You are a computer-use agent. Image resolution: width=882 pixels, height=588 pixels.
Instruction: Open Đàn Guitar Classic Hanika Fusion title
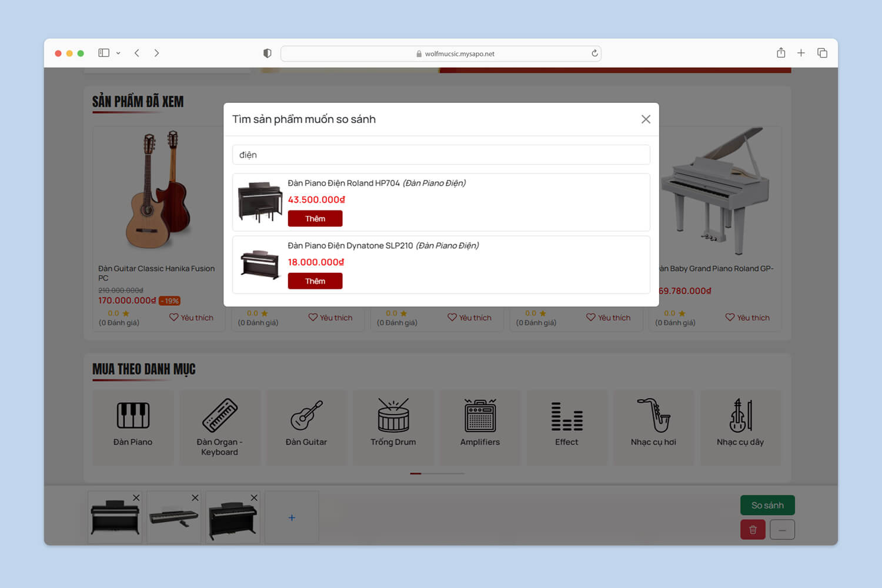click(x=156, y=273)
